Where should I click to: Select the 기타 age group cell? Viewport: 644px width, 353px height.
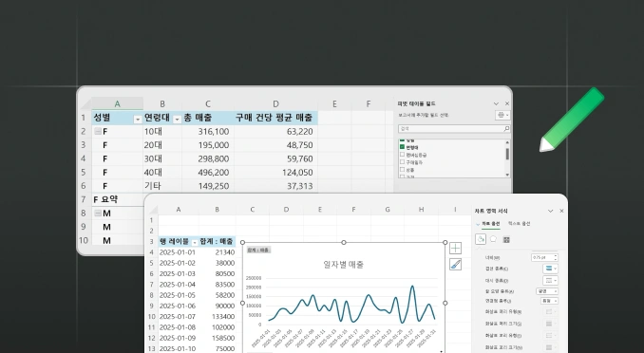tap(162, 186)
